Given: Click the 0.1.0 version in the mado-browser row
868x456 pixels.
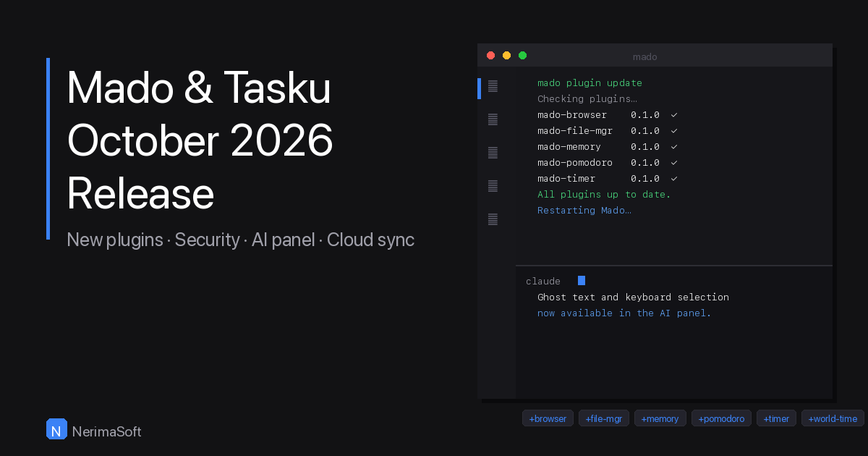Looking at the screenshot, I should pyautogui.click(x=645, y=115).
